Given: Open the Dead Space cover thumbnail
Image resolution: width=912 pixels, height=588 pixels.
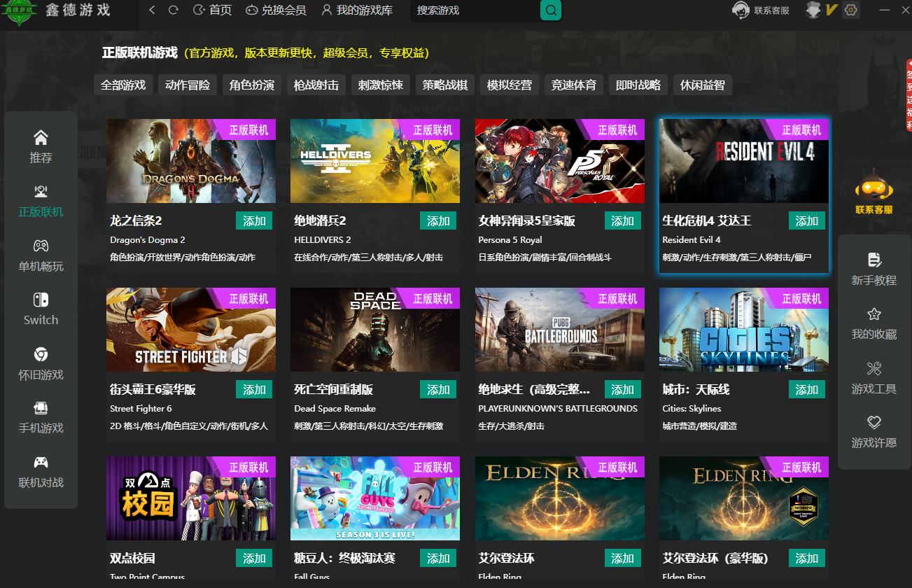Looking at the screenshot, I should 375,330.
